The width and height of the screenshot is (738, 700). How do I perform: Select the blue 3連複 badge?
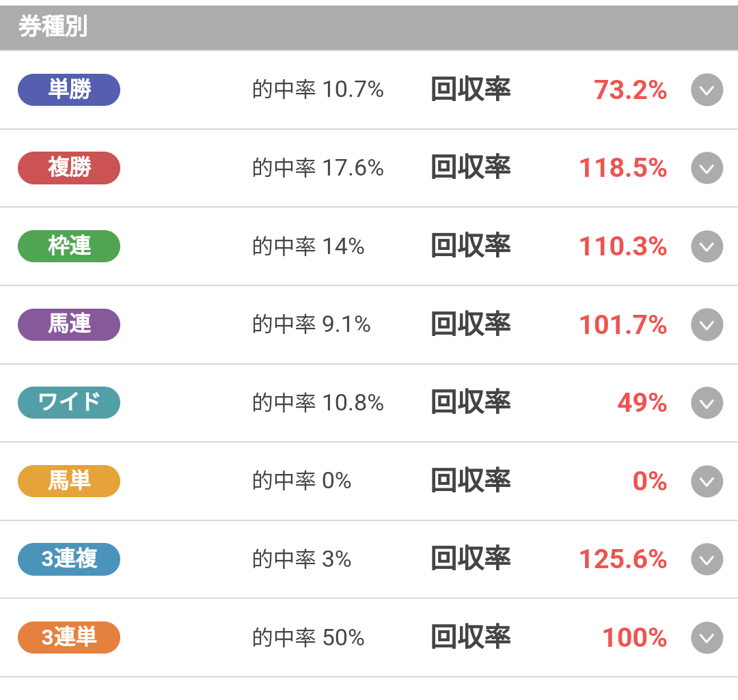69,559
